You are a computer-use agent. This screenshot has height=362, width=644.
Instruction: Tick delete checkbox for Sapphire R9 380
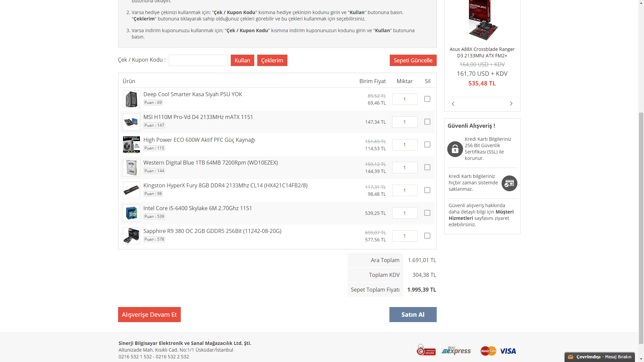coord(427,236)
